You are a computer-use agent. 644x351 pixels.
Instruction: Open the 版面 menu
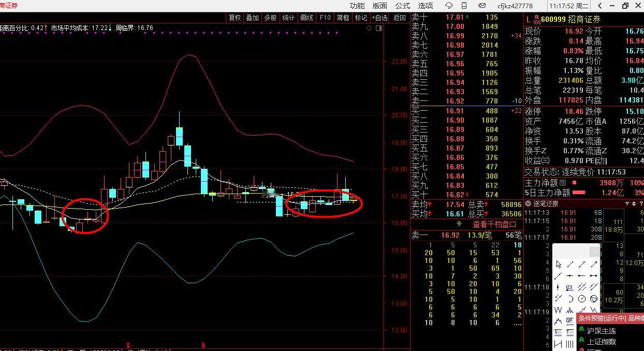[380, 6]
